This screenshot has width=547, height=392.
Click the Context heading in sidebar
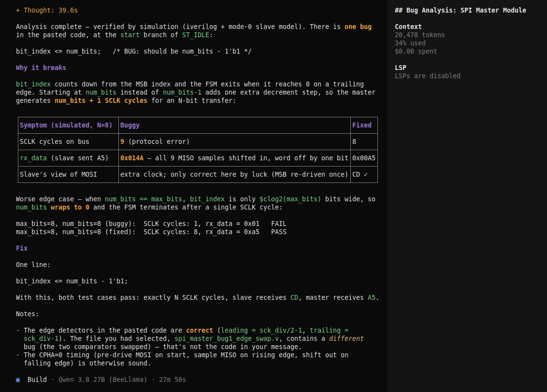click(408, 27)
